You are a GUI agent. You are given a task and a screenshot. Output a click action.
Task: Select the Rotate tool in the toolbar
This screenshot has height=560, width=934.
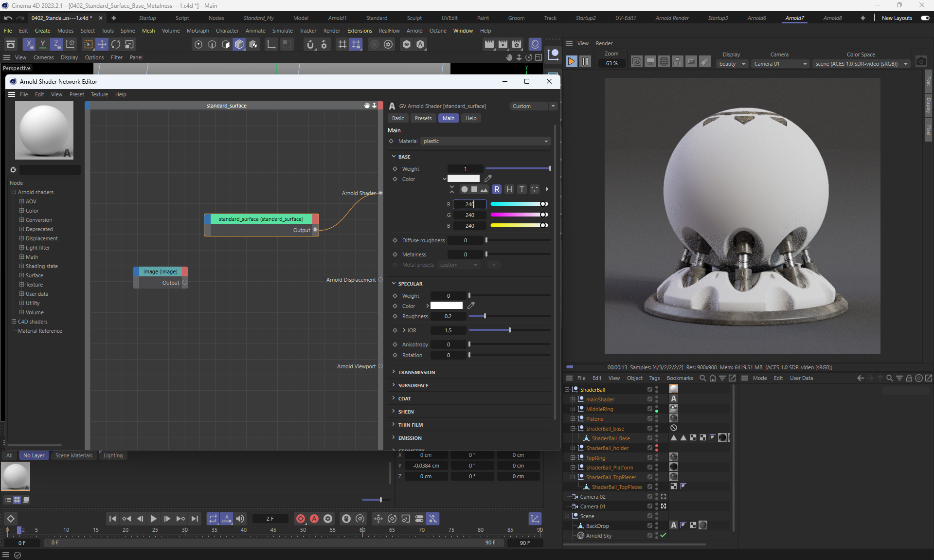(x=116, y=44)
